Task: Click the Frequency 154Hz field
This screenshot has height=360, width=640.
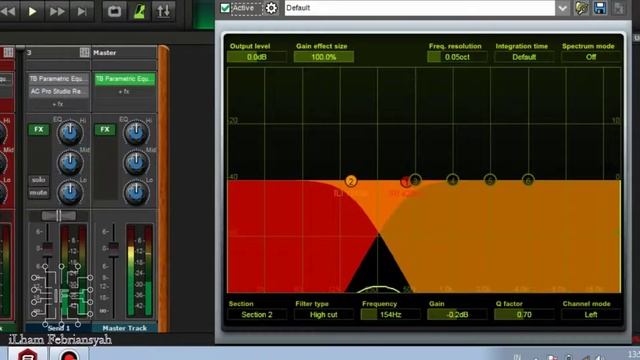Action: [x=391, y=315]
